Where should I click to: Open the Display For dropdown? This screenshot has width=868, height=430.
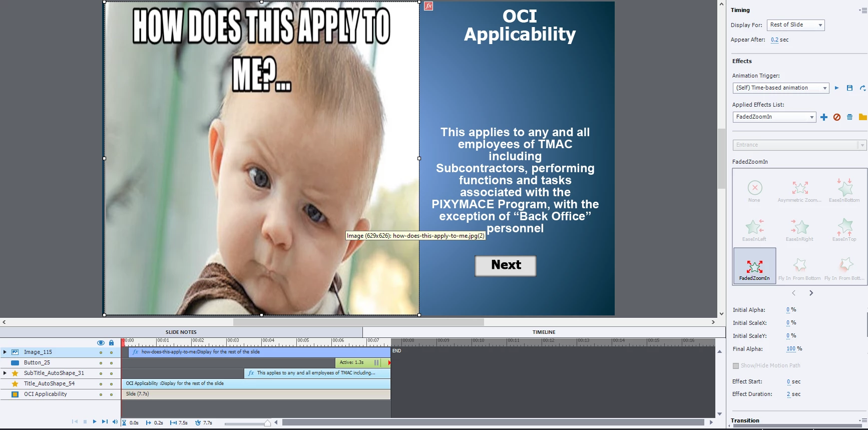pyautogui.click(x=795, y=25)
